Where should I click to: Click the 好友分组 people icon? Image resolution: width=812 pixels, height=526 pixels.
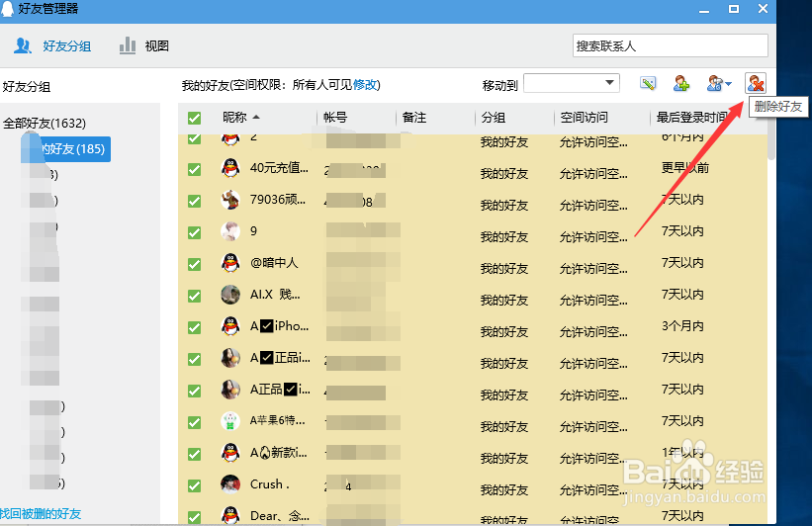23,46
